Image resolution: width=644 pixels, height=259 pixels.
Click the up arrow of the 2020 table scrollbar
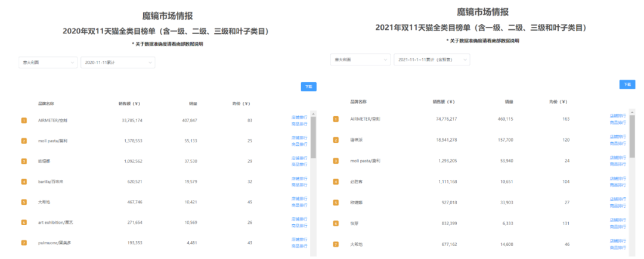[x=314, y=114]
